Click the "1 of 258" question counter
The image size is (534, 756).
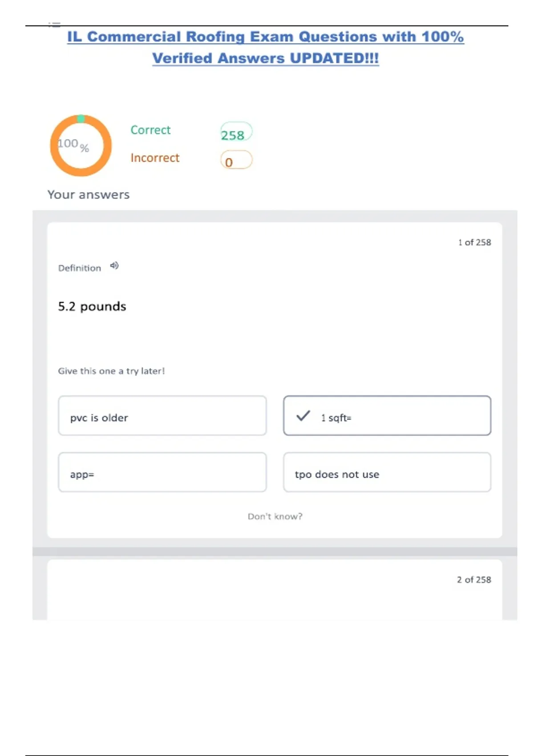pos(474,242)
